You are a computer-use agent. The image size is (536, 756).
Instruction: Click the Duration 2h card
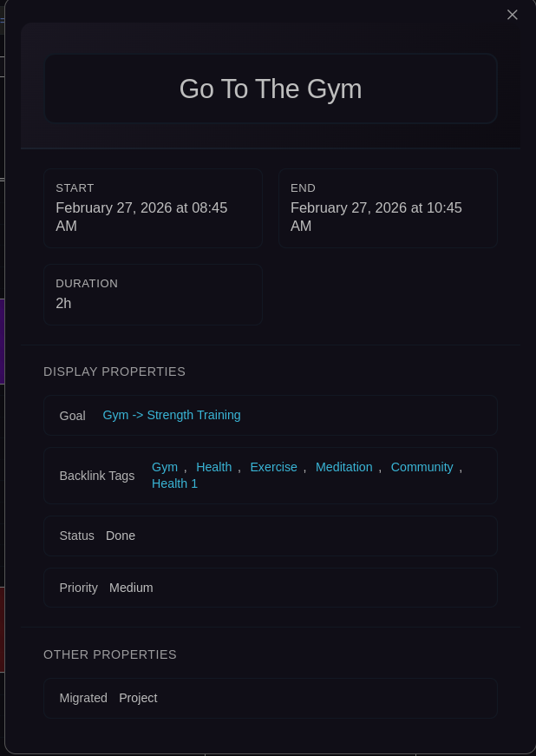153,295
